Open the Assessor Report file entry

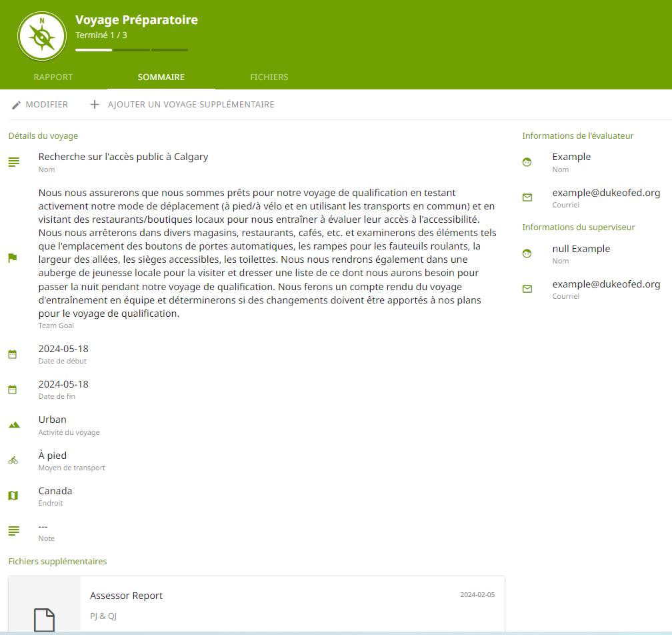pyautogui.click(x=127, y=596)
